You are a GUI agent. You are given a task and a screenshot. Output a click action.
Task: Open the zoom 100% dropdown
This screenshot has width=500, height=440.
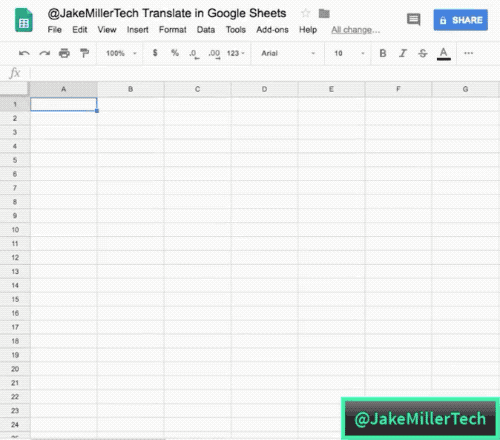(121, 53)
